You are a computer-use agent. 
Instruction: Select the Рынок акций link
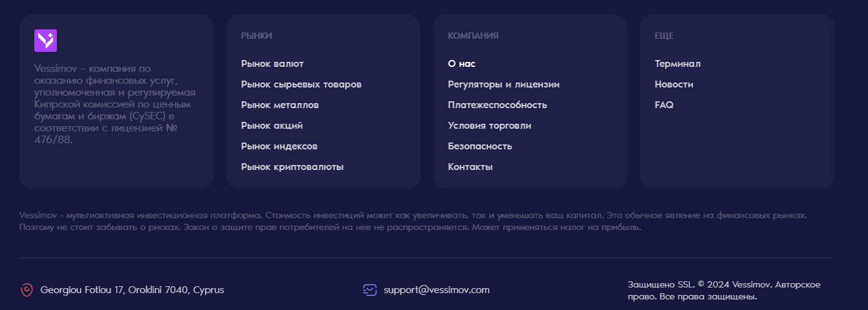point(272,126)
